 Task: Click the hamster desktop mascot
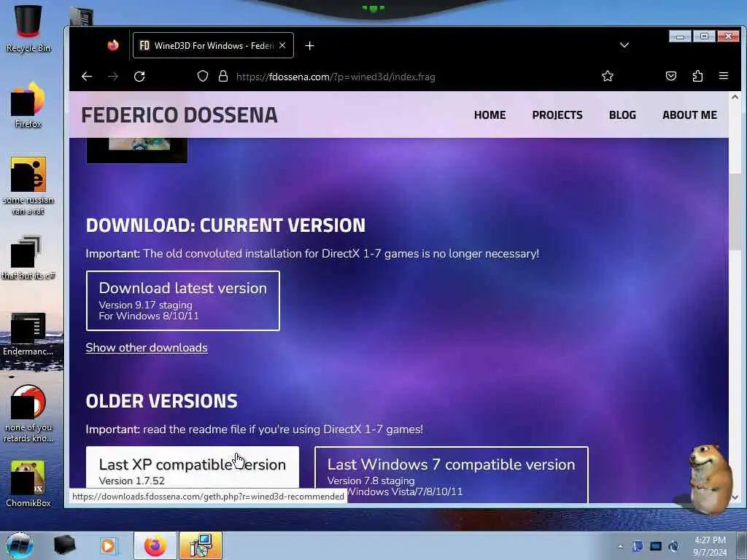click(709, 478)
